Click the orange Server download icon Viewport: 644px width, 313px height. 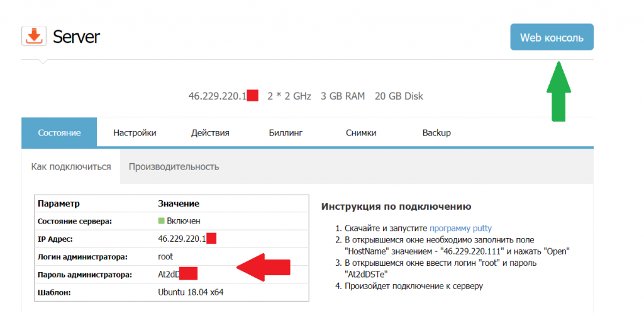pyautogui.click(x=34, y=37)
